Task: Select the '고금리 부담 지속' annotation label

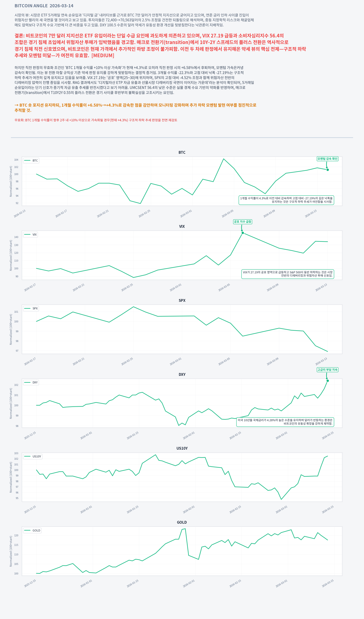Action: (327, 370)
